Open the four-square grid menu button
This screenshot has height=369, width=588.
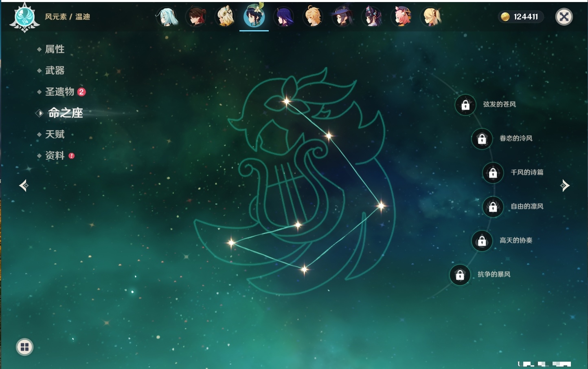[24, 347]
